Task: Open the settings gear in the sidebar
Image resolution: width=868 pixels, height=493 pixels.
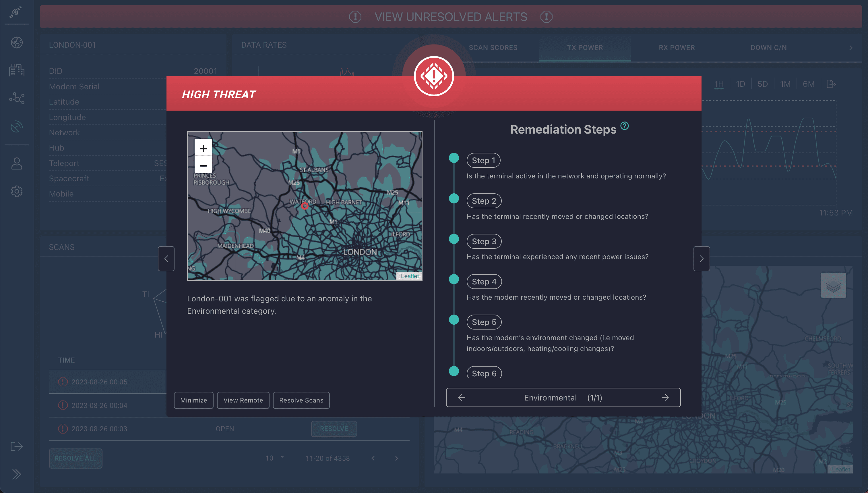Action: coord(17,191)
